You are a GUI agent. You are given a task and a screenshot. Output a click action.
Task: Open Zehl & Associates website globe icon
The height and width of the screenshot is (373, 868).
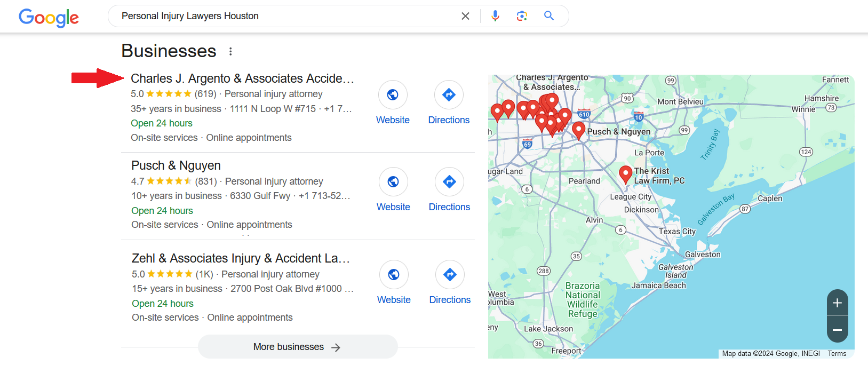(x=394, y=274)
